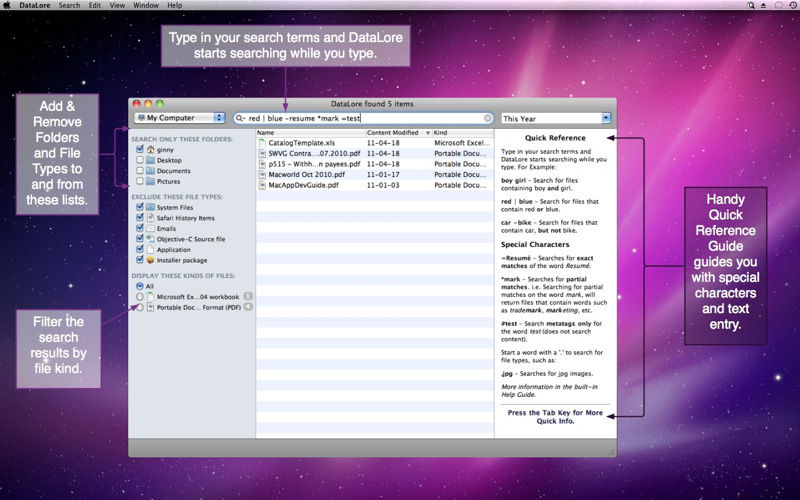Click date 11-01-03 for MacAppDevGuide
The image size is (800, 500).
coord(383,185)
